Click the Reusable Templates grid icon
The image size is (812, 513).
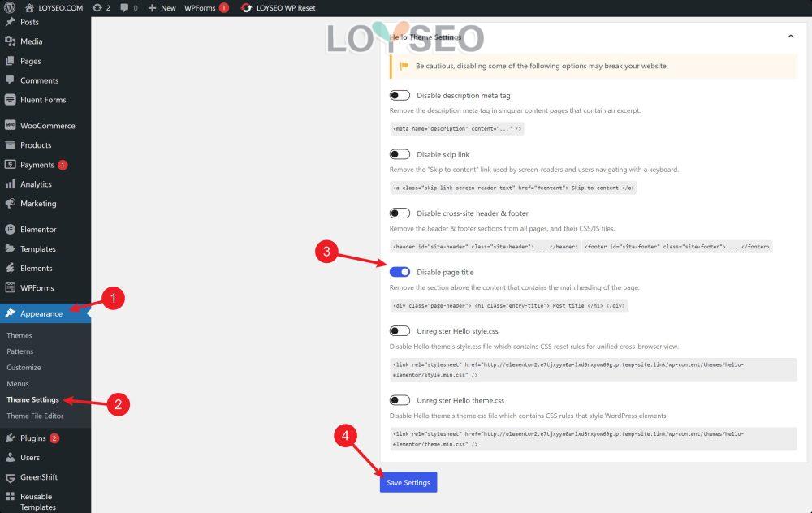(x=10, y=497)
